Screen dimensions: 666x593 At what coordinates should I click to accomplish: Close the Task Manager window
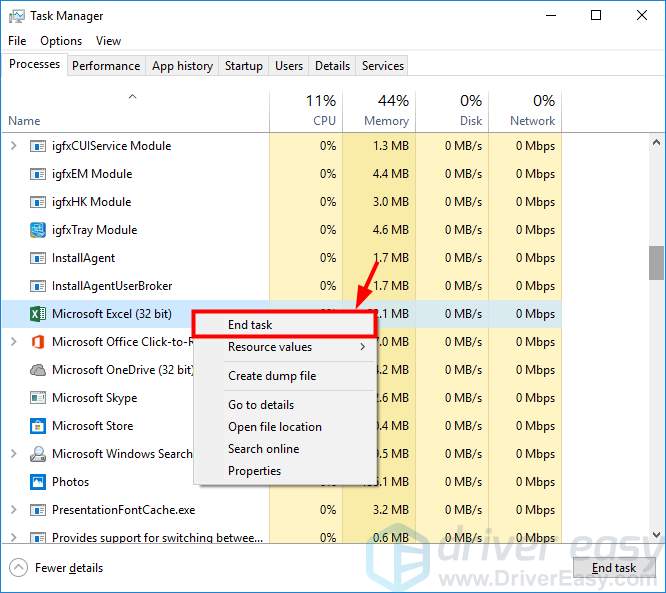pos(642,16)
